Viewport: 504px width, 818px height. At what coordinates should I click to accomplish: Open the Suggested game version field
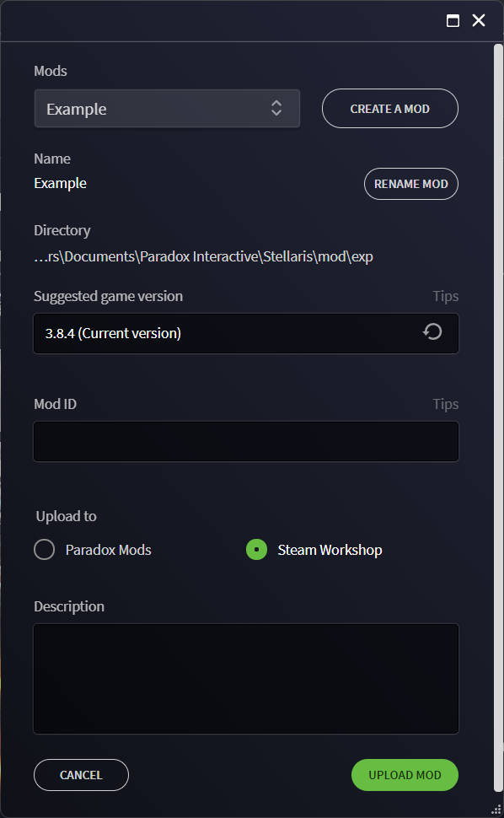(246, 333)
